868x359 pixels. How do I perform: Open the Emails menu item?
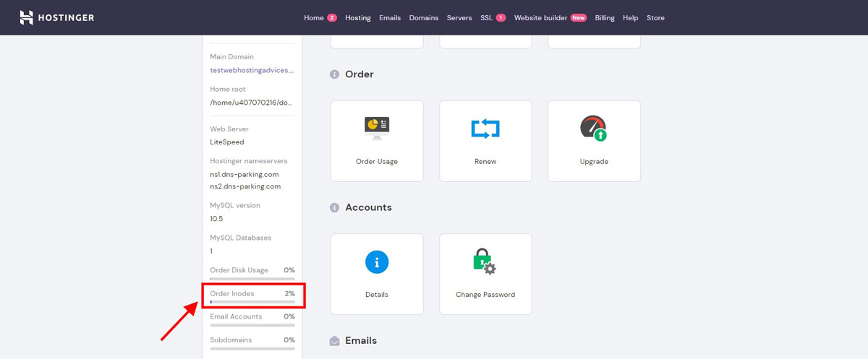point(390,17)
